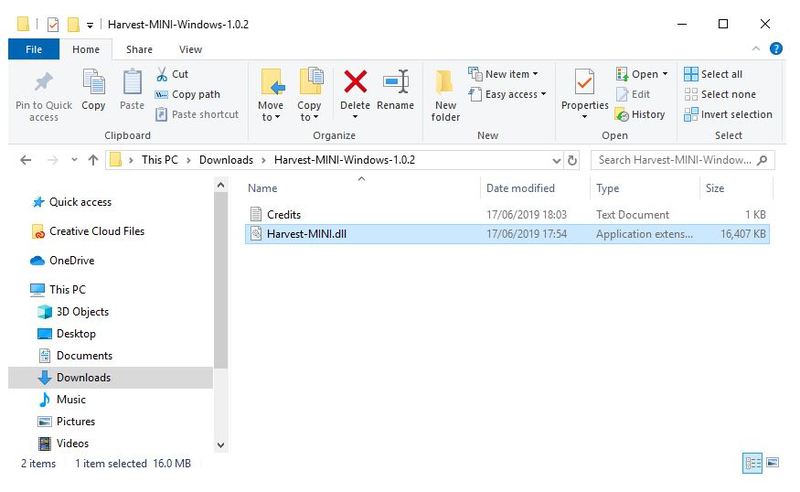Click Downloads in the address breadcrumb
Screen dimensions: 800x492
coord(226,160)
